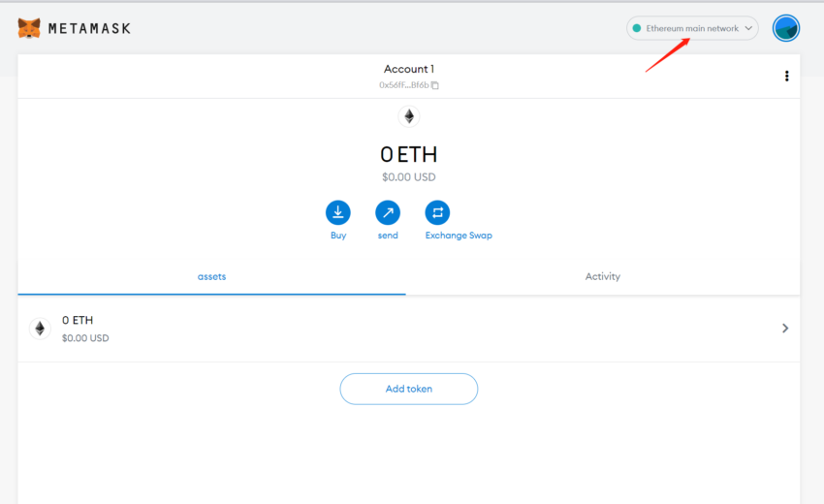The height and width of the screenshot is (504, 824).
Task: Click the $0.00 USD value under balance
Action: point(409,177)
